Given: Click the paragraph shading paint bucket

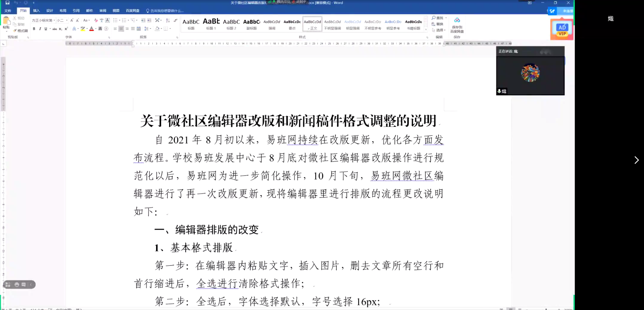Looking at the screenshot, I should [x=157, y=29].
